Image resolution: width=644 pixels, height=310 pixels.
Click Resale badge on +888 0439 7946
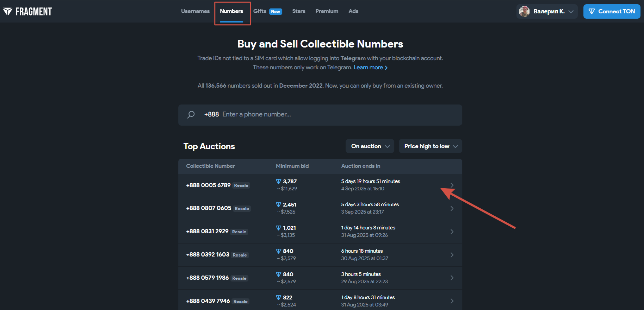(x=241, y=302)
